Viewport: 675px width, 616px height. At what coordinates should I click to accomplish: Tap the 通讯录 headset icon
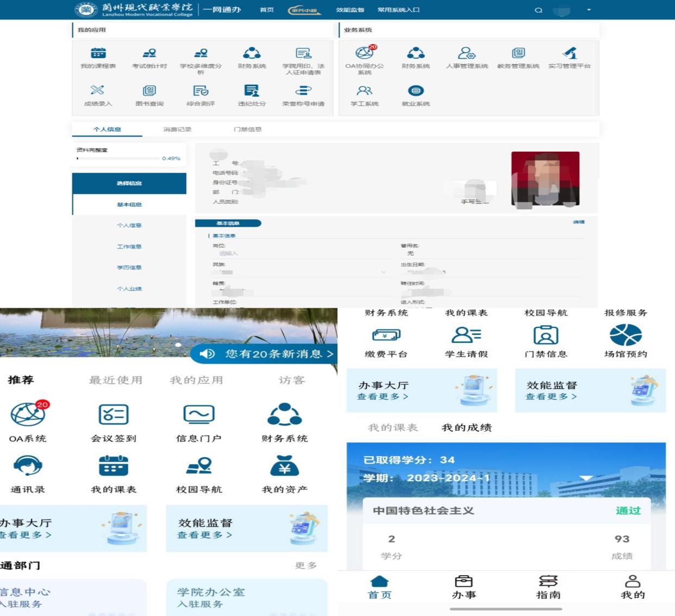[28, 466]
